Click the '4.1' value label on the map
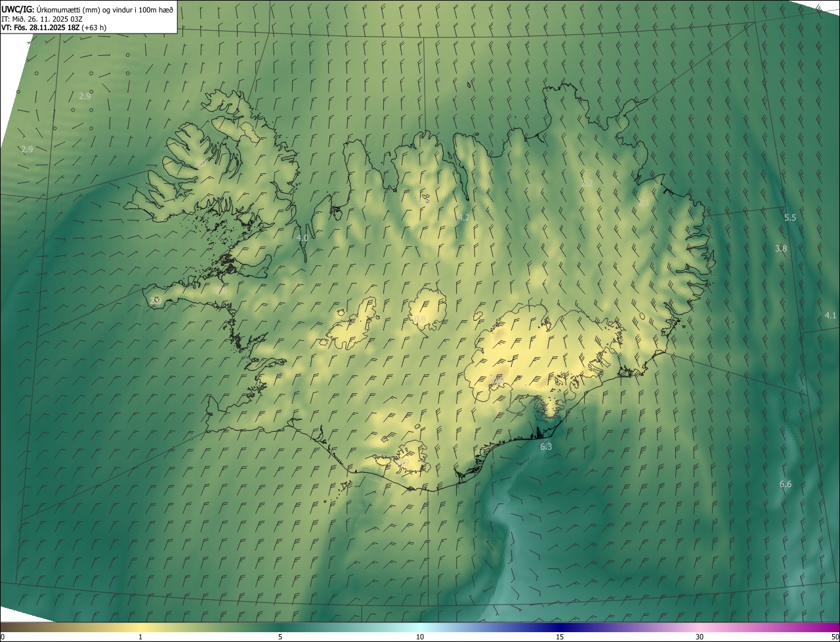840x642 pixels. 830,316
